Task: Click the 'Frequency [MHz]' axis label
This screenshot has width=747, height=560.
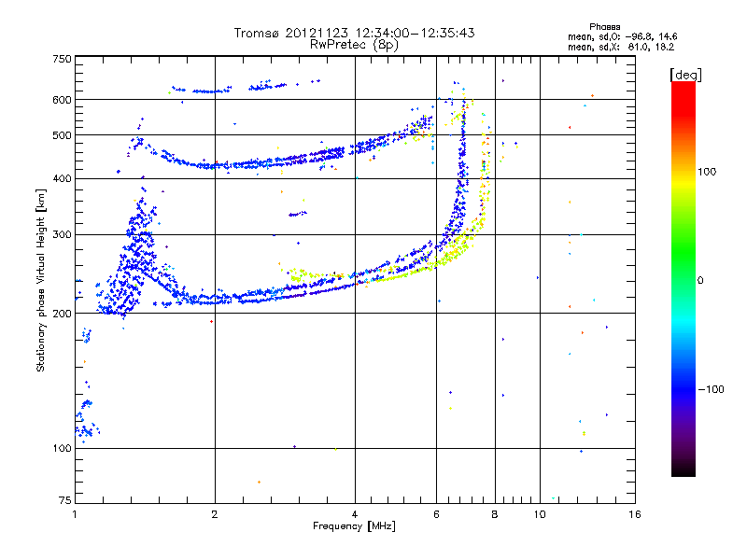Action: click(354, 526)
